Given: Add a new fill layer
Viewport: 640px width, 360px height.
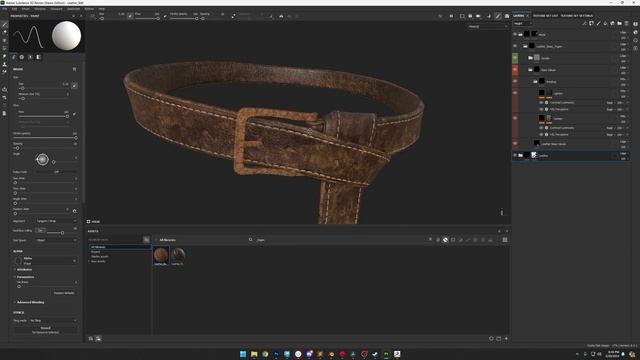Looking at the screenshot, I should click(x=605, y=24).
